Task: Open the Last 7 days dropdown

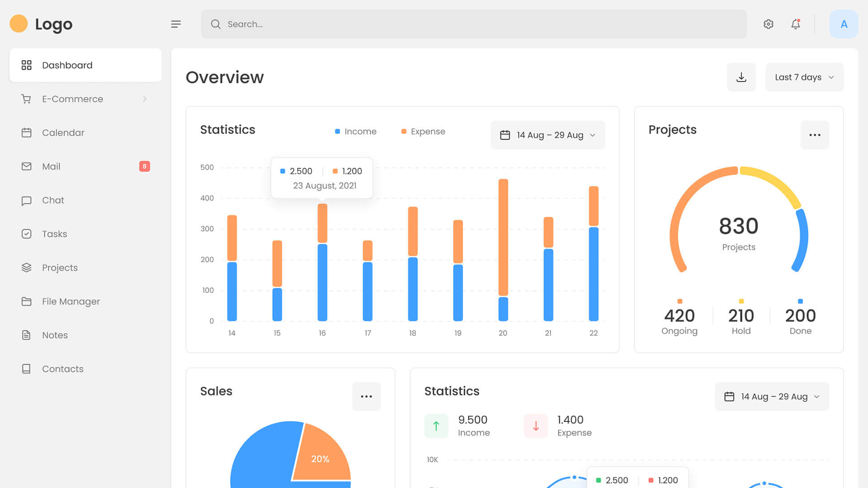Action: tap(804, 77)
